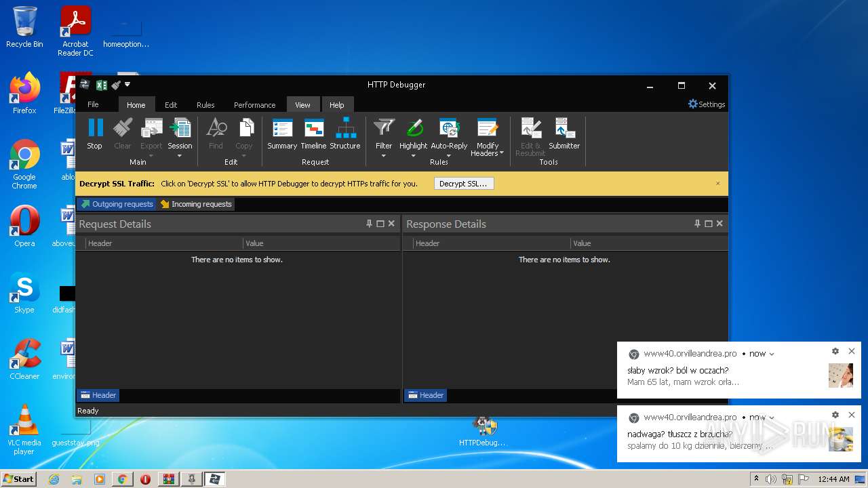Select the Incoming requests tab
Screen dimensions: 868x488
pos(196,204)
